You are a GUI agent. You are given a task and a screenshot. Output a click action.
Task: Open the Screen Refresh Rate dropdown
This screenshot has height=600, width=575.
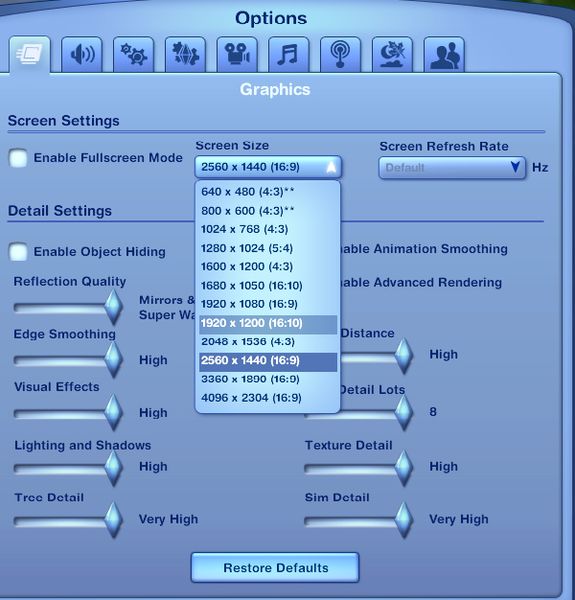pos(452,168)
